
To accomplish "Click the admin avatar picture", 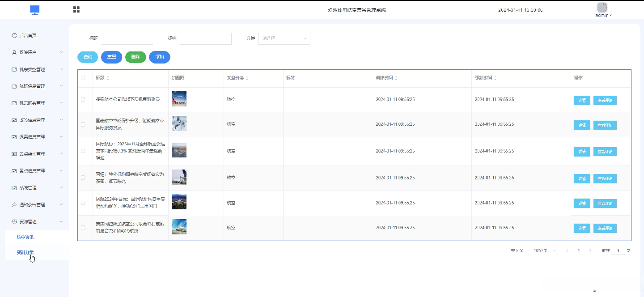I will click(x=602, y=7).
